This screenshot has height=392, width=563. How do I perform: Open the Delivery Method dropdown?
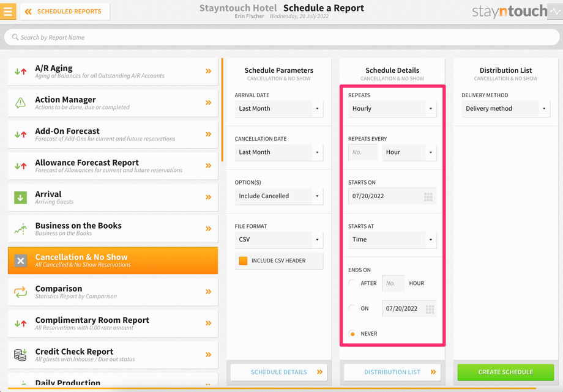click(505, 109)
